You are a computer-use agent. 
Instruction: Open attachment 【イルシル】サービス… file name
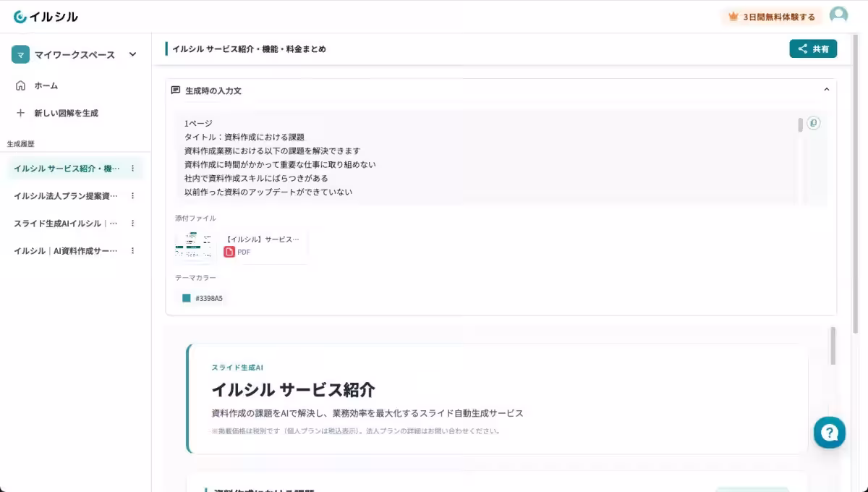[263, 239]
